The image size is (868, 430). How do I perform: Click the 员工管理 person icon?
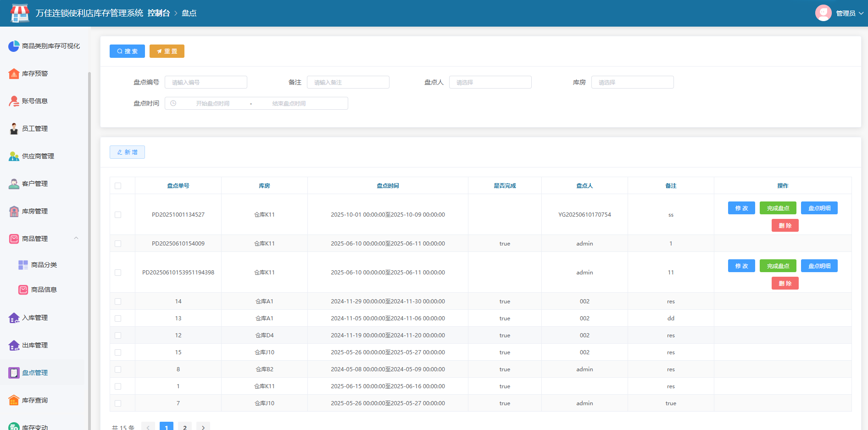tap(14, 128)
